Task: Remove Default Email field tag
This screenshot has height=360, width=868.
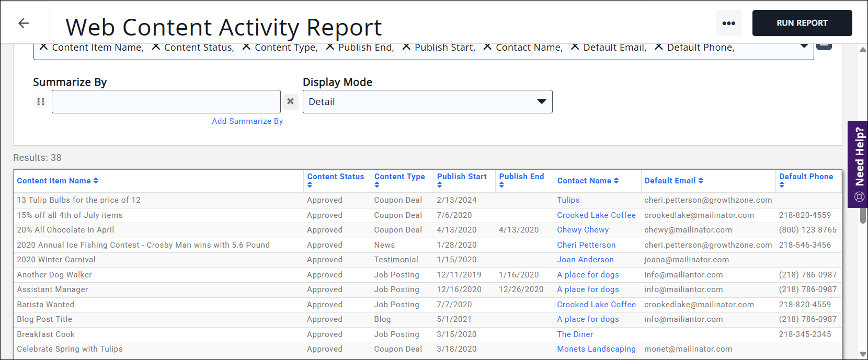Action: 575,47
